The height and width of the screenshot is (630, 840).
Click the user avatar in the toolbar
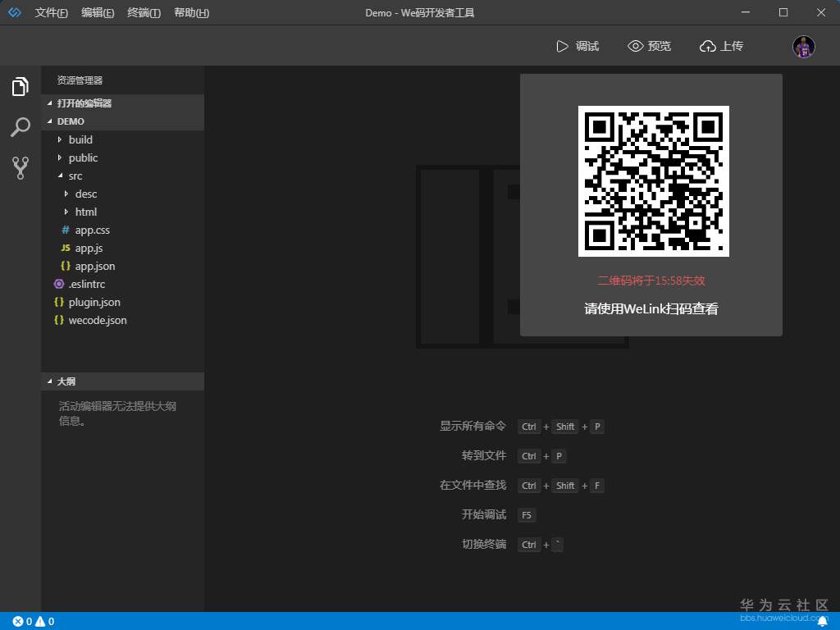803,46
